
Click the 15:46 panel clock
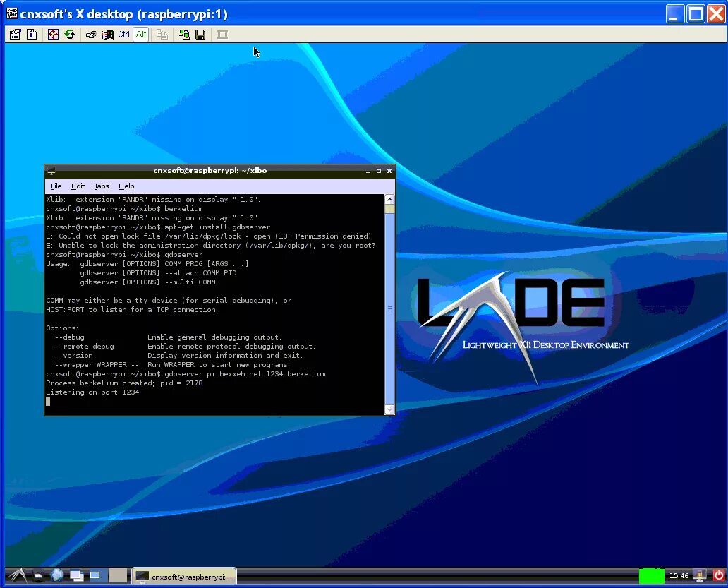point(679,576)
